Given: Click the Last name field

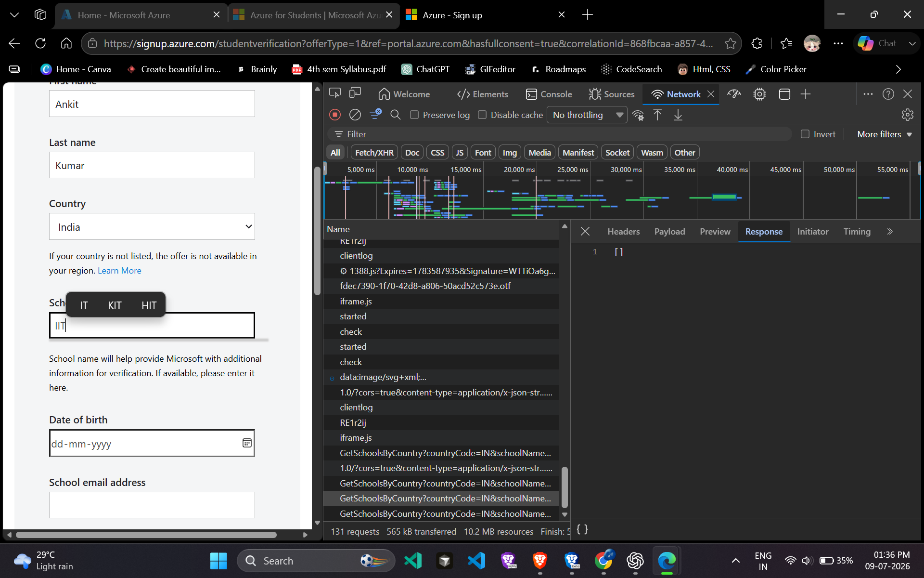Looking at the screenshot, I should click(152, 165).
